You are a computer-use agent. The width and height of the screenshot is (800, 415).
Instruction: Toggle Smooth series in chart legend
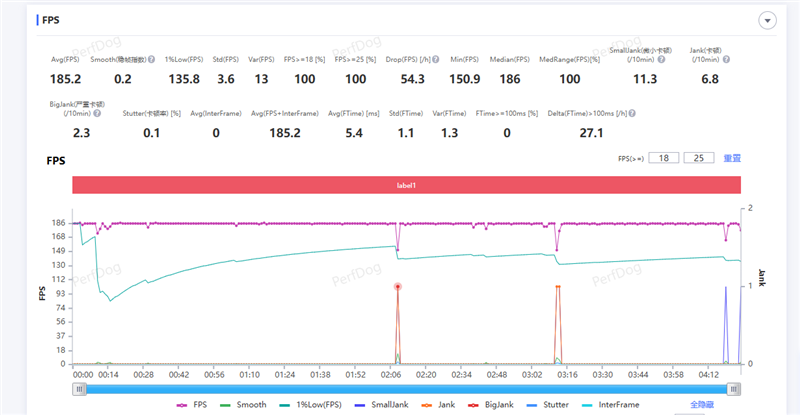coord(242,405)
